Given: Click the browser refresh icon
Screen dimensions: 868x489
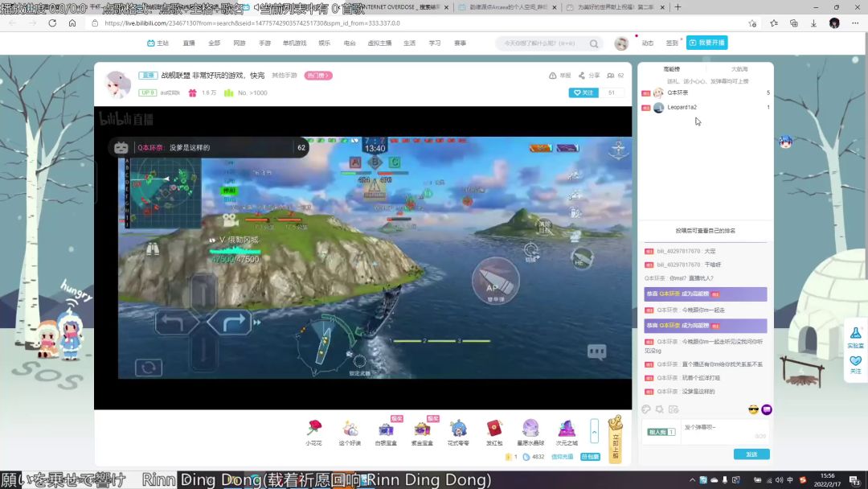Looking at the screenshot, I should click(52, 23).
